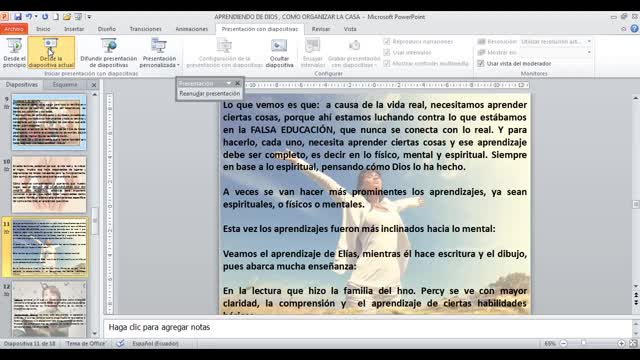Switch to the Revisar ribbon tab
The image size is (640, 360).
coord(321,29)
